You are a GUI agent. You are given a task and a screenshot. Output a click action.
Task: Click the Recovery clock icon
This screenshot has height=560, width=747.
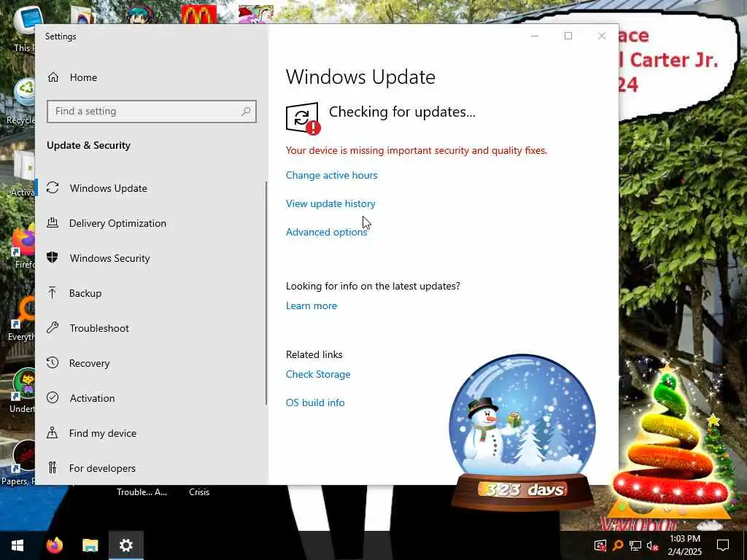tap(53, 363)
